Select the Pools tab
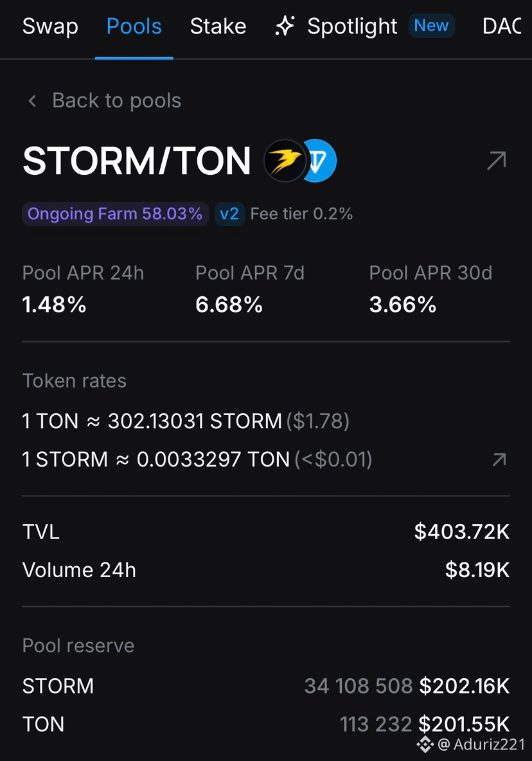Viewport: 532px width, 761px height. (x=134, y=26)
